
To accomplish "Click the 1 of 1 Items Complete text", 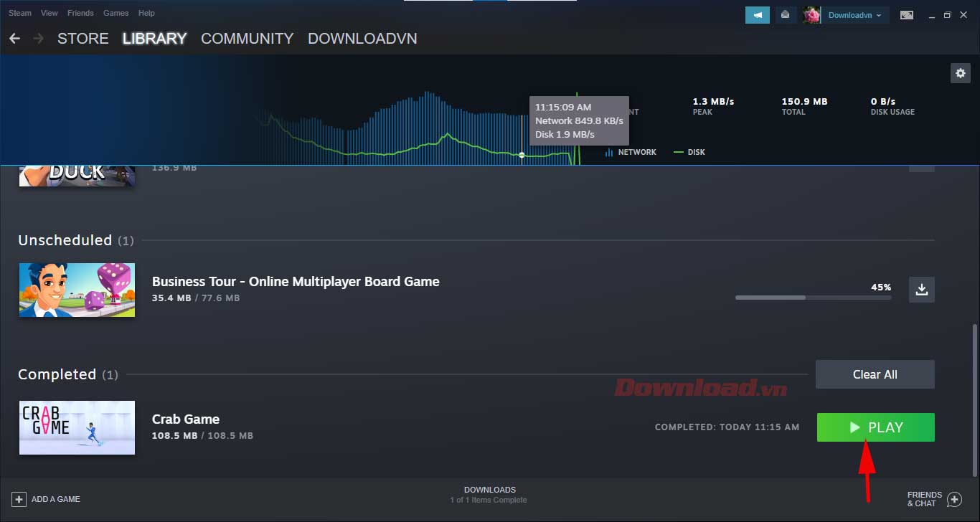I will [x=489, y=500].
